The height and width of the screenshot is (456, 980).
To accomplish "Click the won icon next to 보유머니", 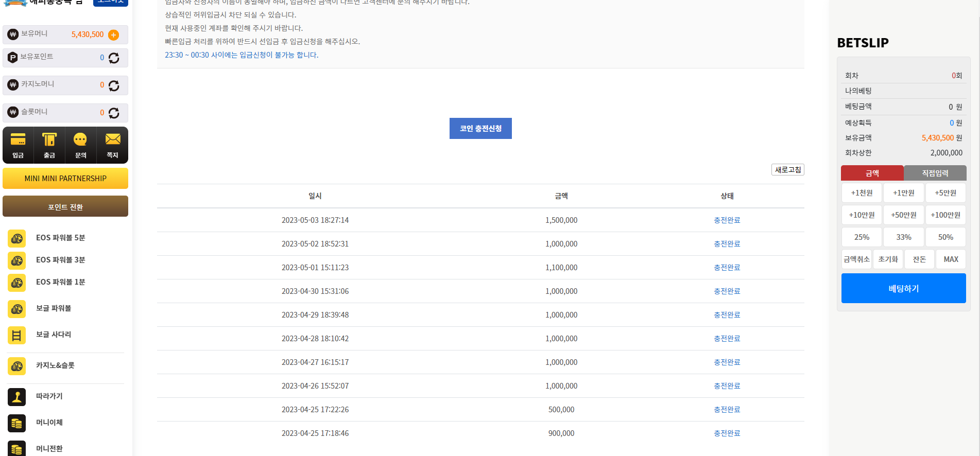I will (x=13, y=34).
